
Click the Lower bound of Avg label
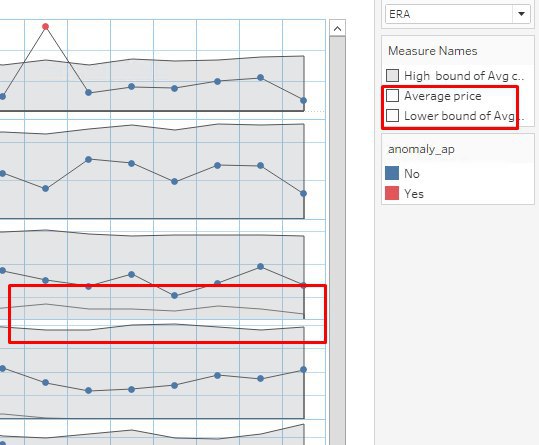(464, 116)
